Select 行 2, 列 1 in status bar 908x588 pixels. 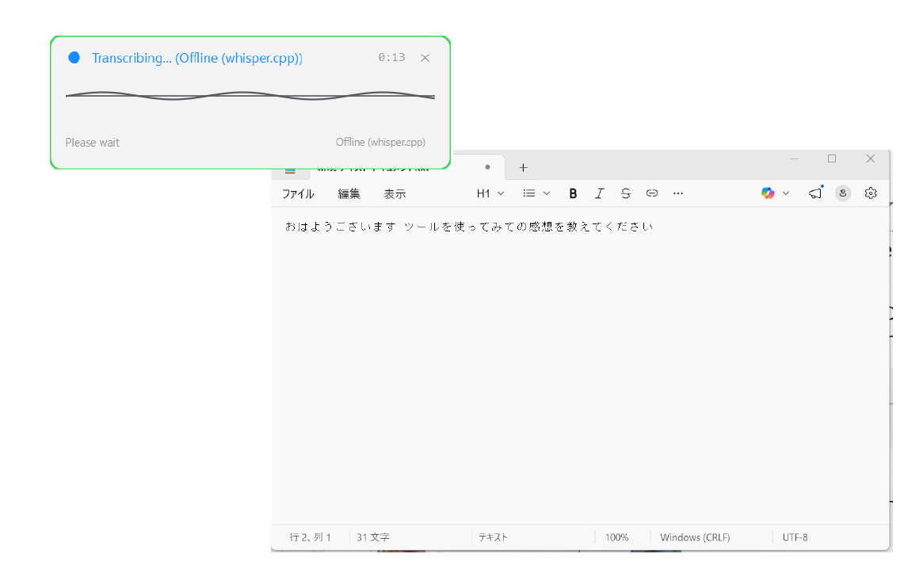pyautogui.click(x=311, y=537)
